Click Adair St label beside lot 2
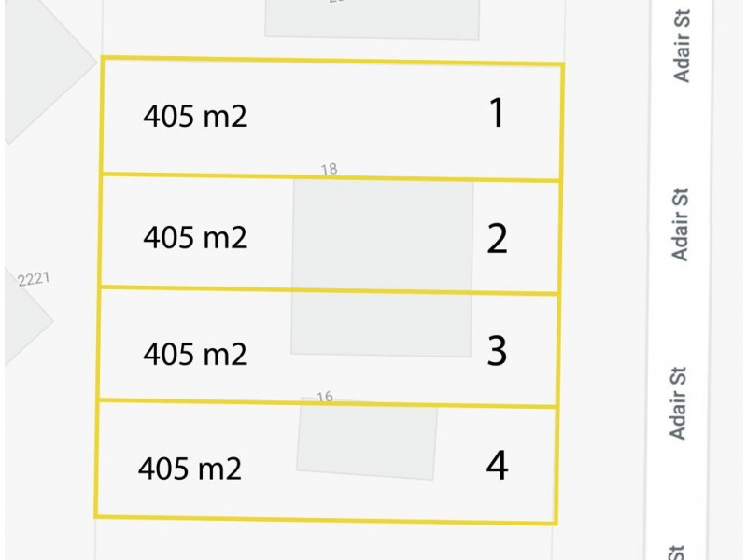The width and height of the screenshot is (747, 560). coord(681,224)
